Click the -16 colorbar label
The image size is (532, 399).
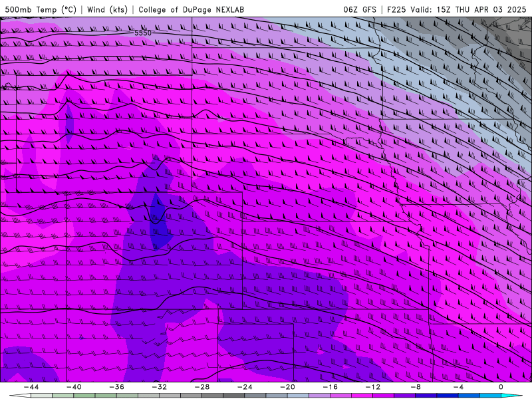coord(330,387)
